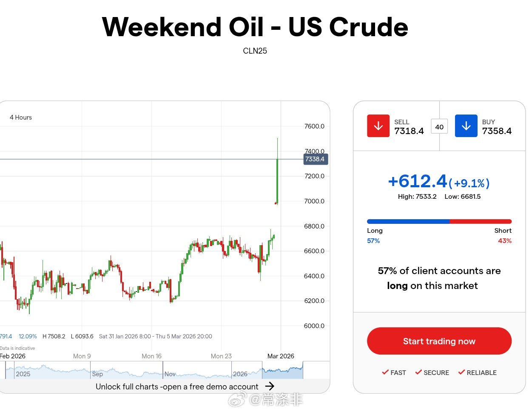Image resolution: width=532 pixels, height=412 pixels.
Task: Click the highlighted range in chart navigator
Action: (282, 370)
